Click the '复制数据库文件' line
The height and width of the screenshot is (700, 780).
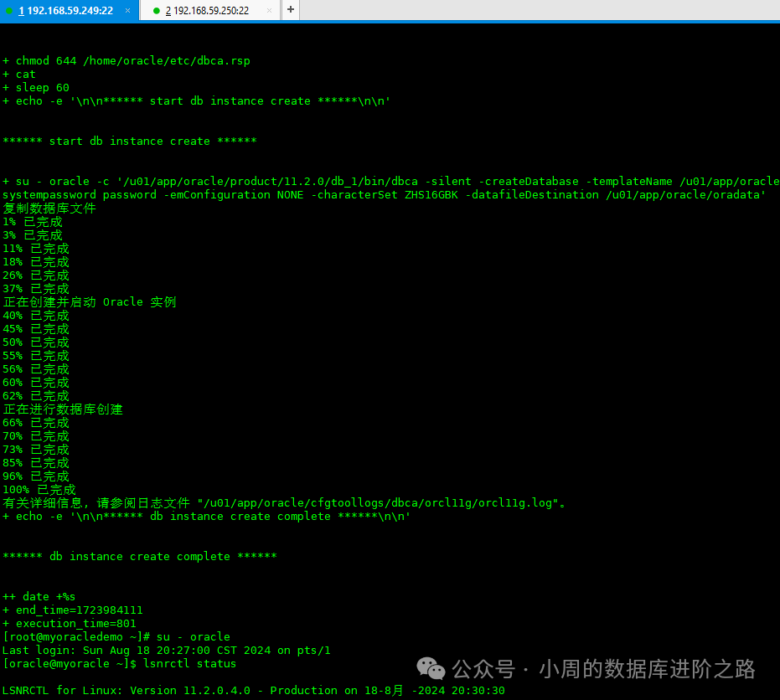click(x=49, y=208)
